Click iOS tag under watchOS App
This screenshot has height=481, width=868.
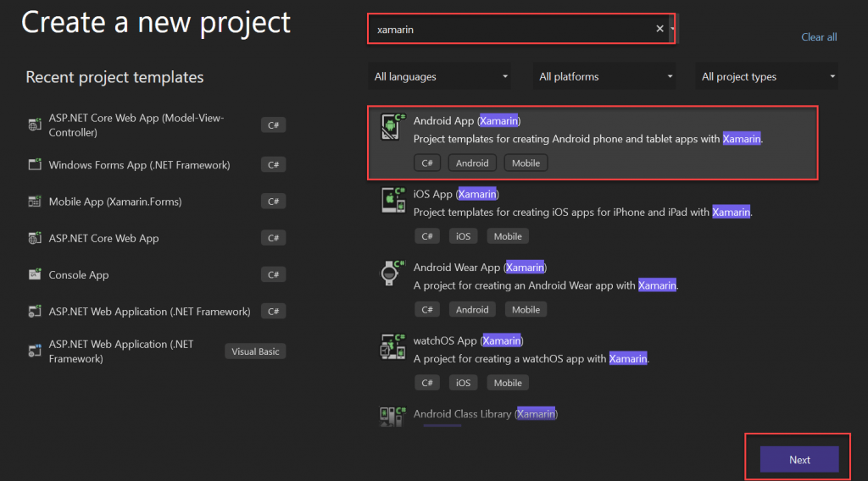[x=463, y=383]
